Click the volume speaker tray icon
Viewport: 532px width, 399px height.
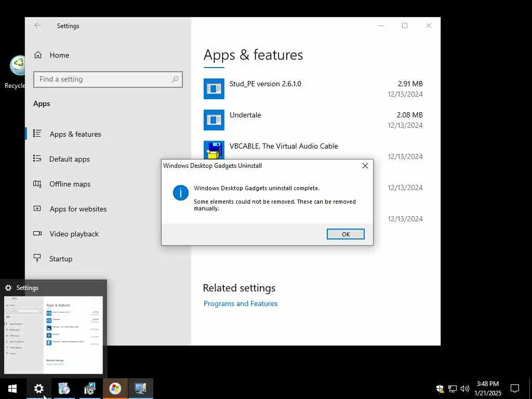[x=465, y=389]
